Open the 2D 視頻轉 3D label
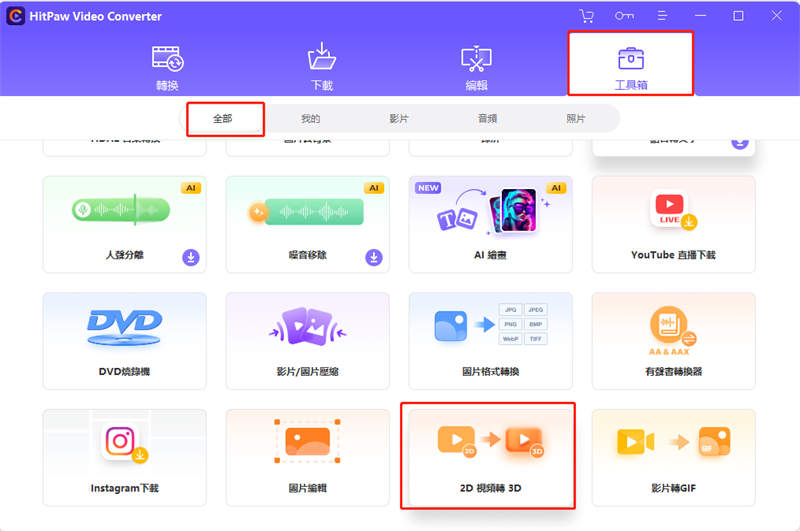Screen dimensions: 800x531 (490, 488)
